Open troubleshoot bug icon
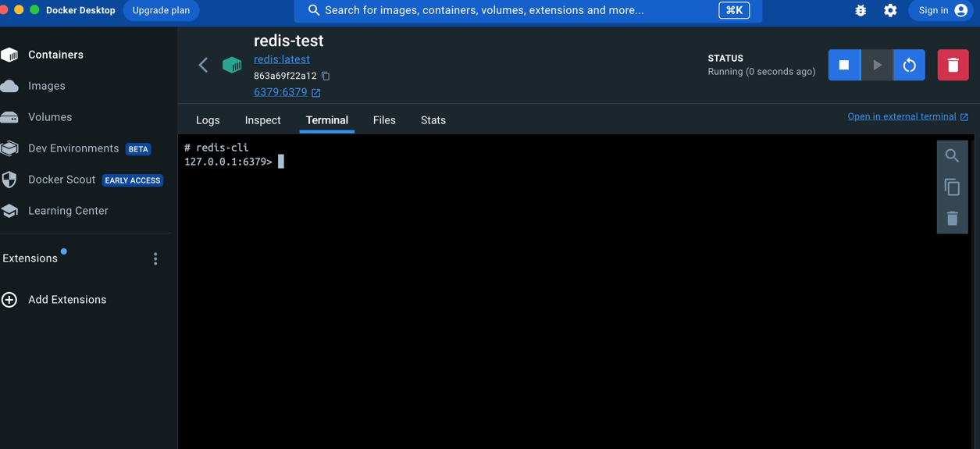 [x=861, y=10]
